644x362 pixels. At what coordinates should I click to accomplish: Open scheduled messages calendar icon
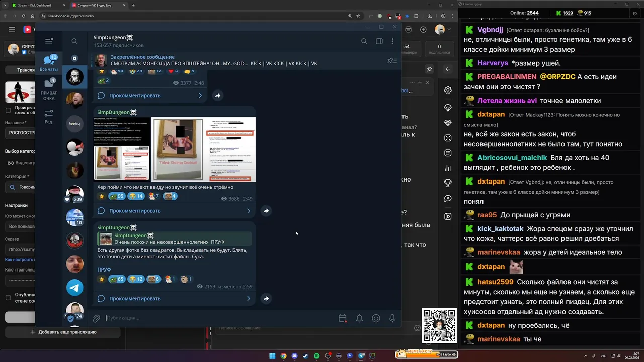point(343,318)
